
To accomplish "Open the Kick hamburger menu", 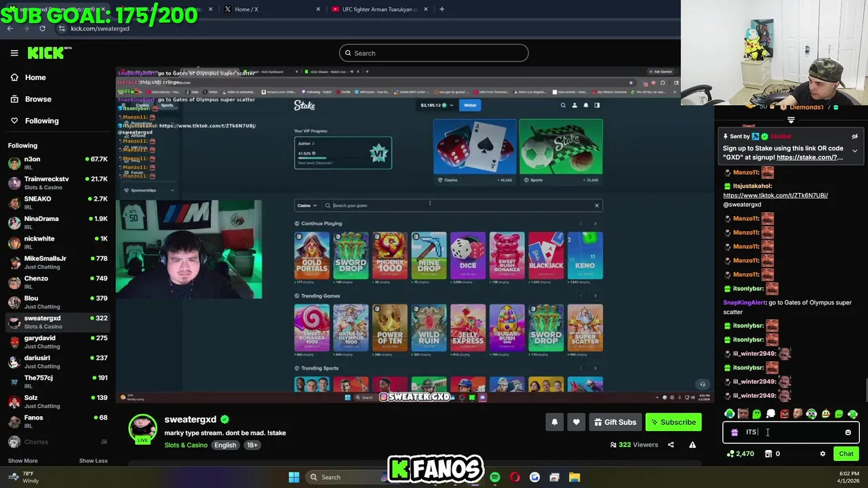I will 14,53.
